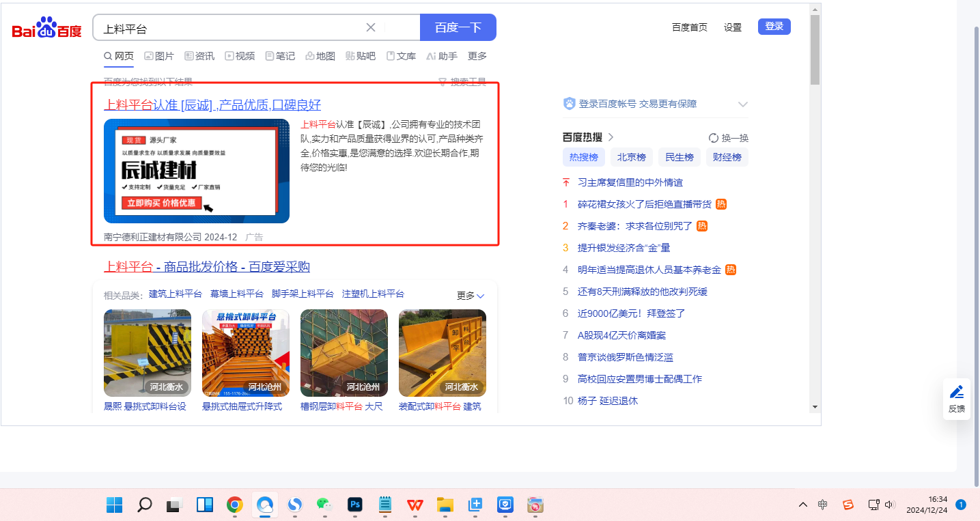Screen dimensions: 980x521
Task: Switch to the 贴吧 tab
Action: pyautogui.click(x=361, y=56)
